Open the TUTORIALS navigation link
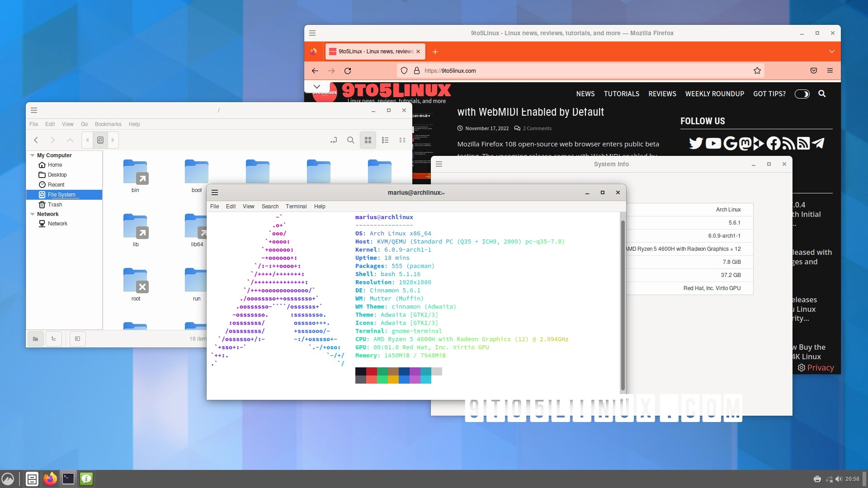This screenshot has height=488, width=868. tap(622, 94)
